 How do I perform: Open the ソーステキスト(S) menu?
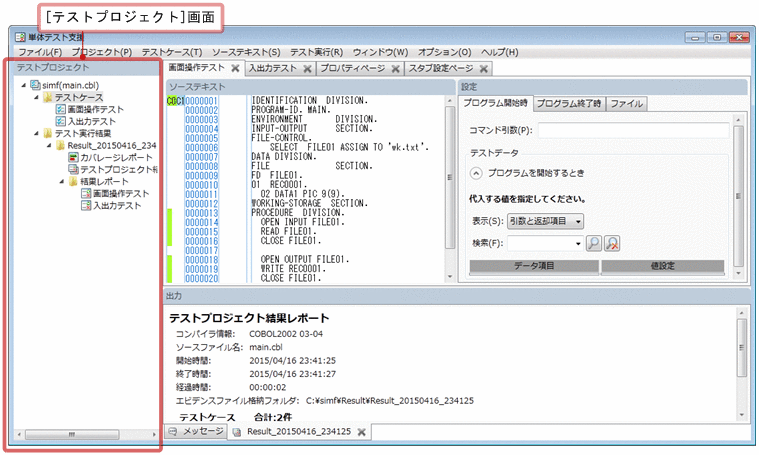(x=246, y=52)
